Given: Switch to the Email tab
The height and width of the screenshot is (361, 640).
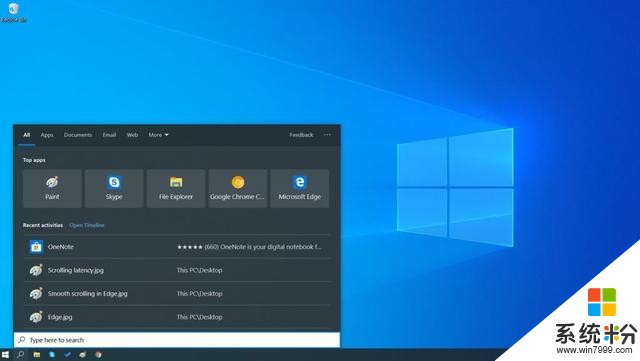Looking at the screenshot, I should [109, 135].
